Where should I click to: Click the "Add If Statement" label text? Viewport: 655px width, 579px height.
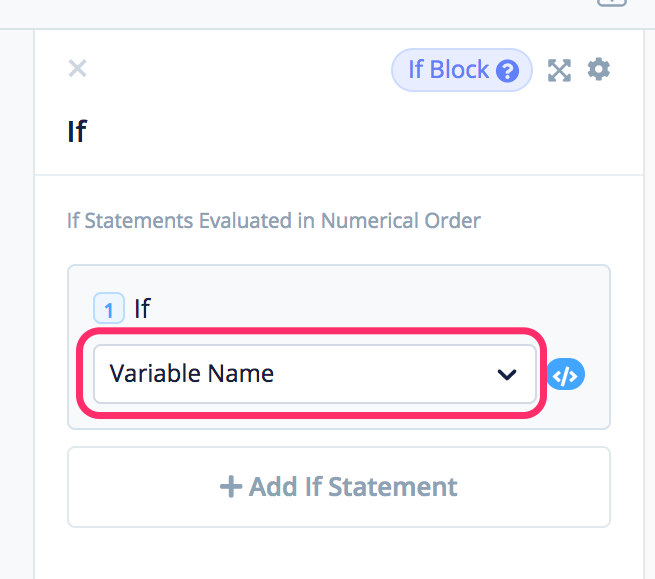(352, 487)
